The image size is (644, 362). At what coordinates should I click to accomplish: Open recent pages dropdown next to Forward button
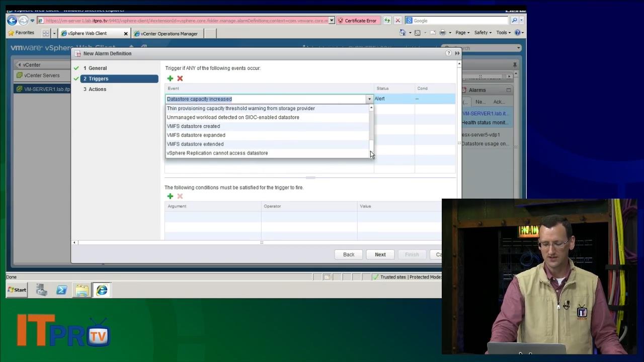point(32,21)
